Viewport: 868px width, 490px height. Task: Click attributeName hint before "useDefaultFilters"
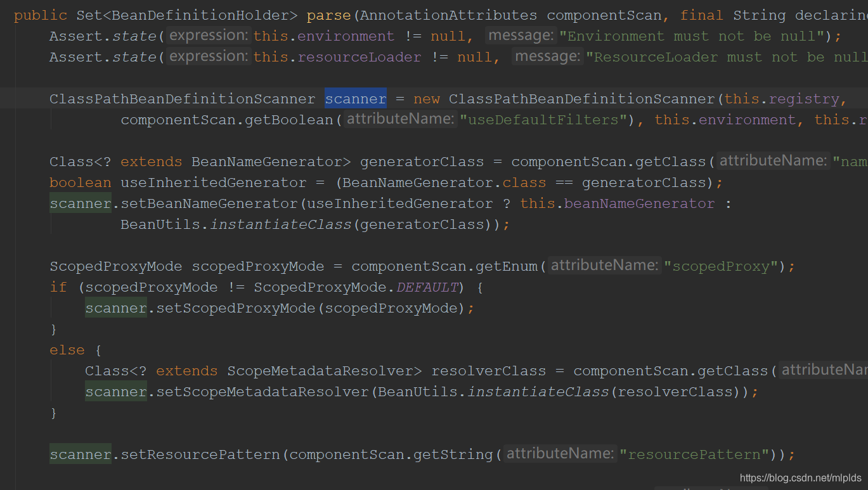point(400,119)
